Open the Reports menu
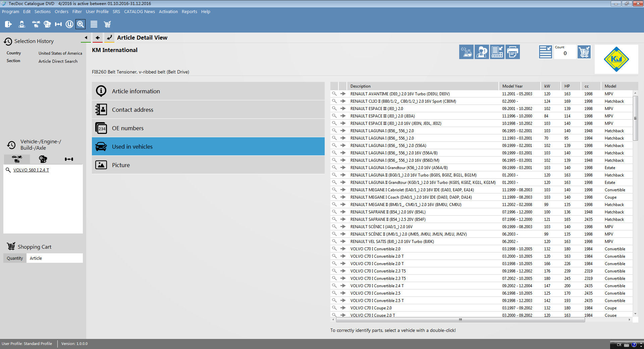This screenshot has width=644, height=349. pos(190,11)
